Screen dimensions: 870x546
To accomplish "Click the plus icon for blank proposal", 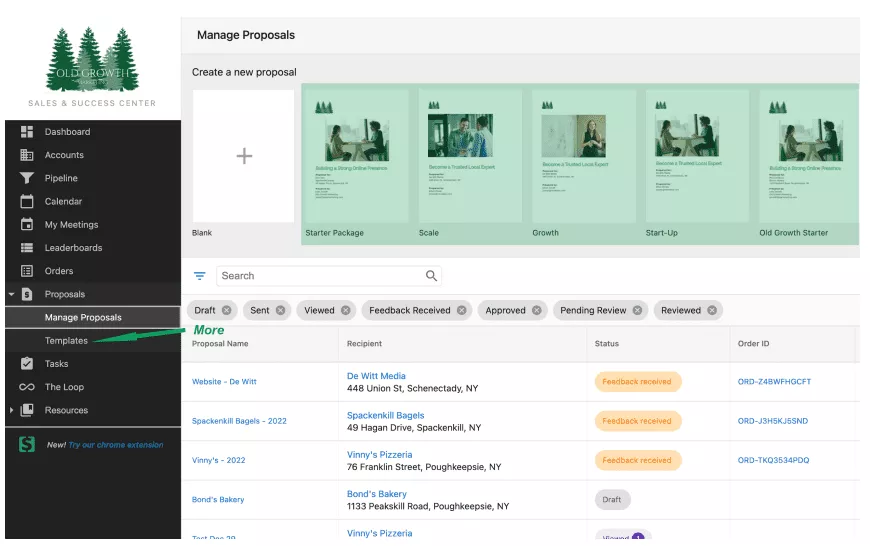I will 244,156.
